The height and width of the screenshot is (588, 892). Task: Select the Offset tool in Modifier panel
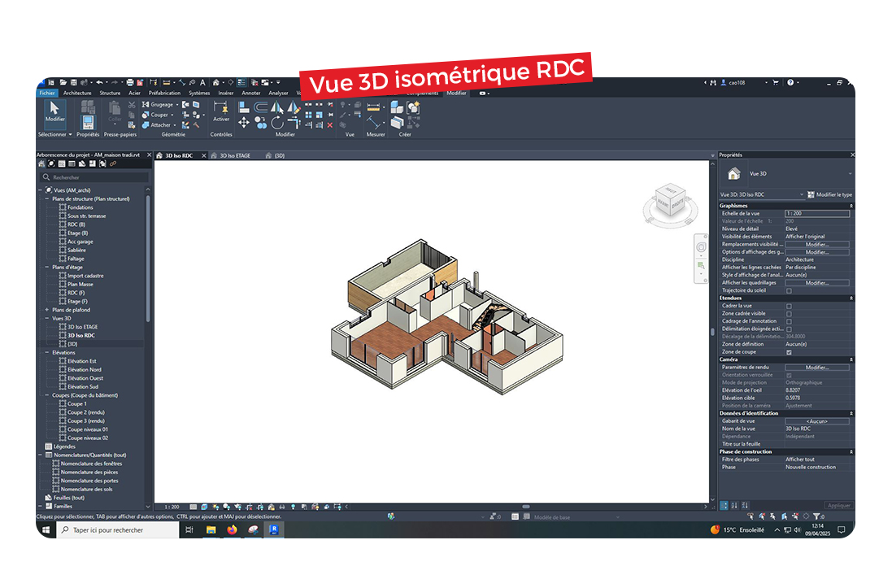[x=260, y=107]
